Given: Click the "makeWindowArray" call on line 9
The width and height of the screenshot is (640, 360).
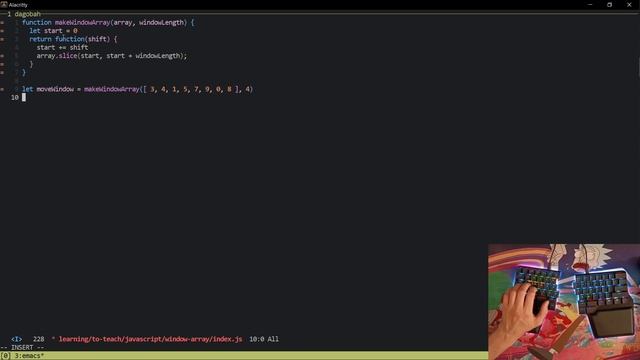Looking at the screenshot, I should (x=112, y=89).
